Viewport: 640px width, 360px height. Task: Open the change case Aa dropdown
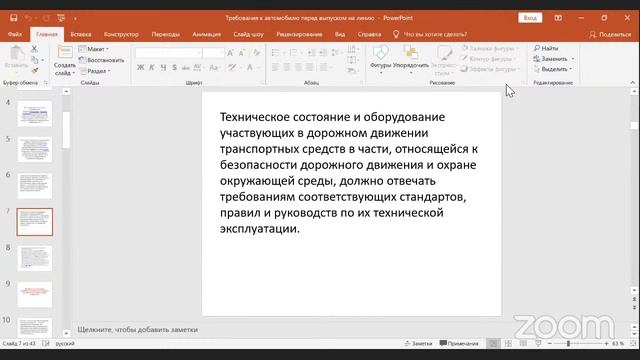point(214,67)
